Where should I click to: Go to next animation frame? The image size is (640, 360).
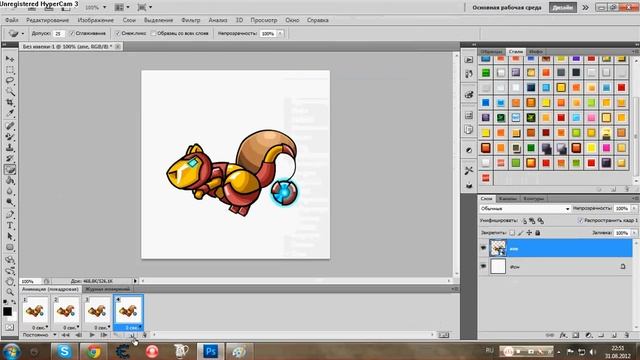104,335
